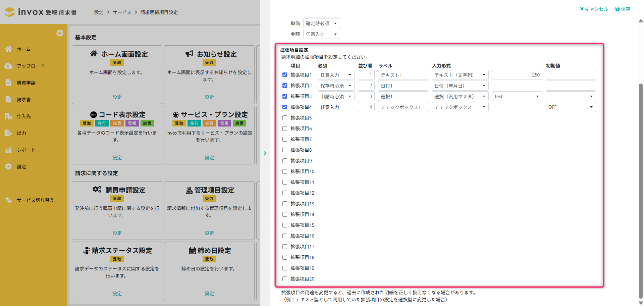Enable the 拡張項目5 checkbox

(285, 118)
